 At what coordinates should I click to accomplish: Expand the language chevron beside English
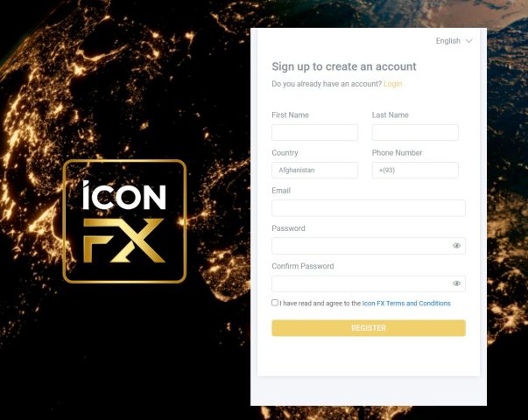point(468,41)
